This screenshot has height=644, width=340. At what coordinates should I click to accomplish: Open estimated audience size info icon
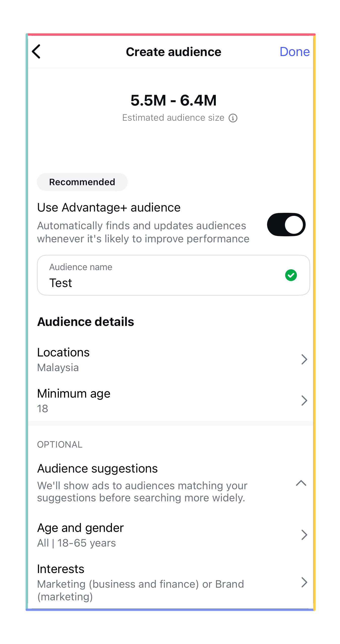click(233, 118)
